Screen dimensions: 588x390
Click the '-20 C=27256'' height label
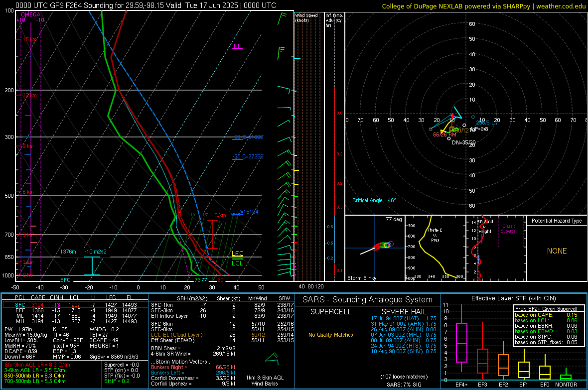[248, 156]
